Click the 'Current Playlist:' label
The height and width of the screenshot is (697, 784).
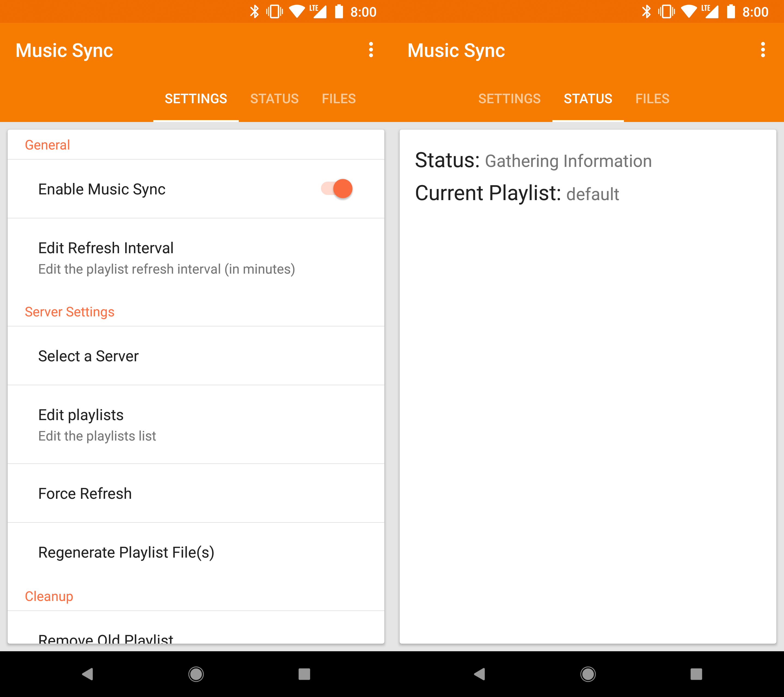click(488, 193)
